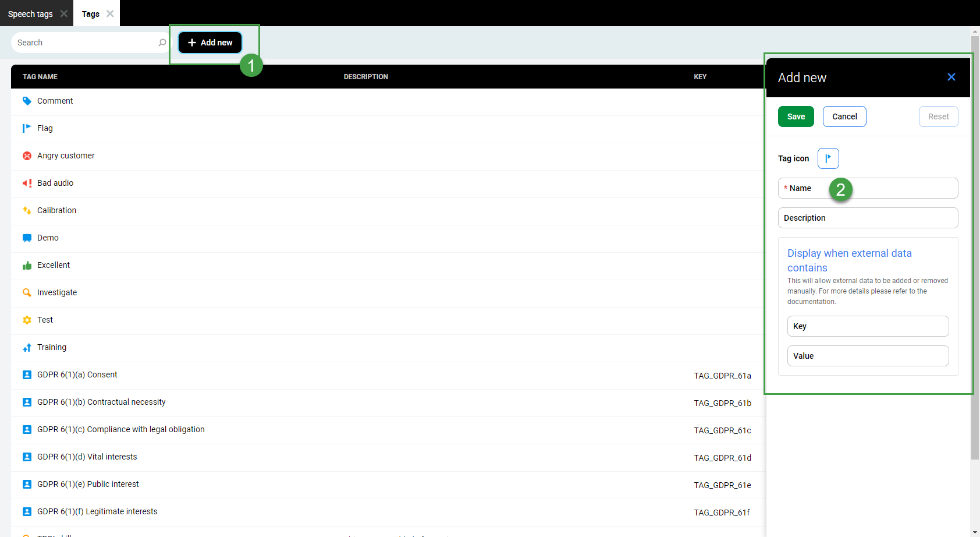Click the Key input field
The width and height of the screenshot is (980, 537).
coord(868,326)
